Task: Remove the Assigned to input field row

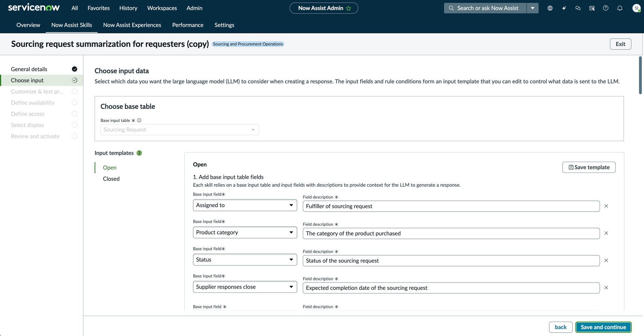Action: click(606, 206)
